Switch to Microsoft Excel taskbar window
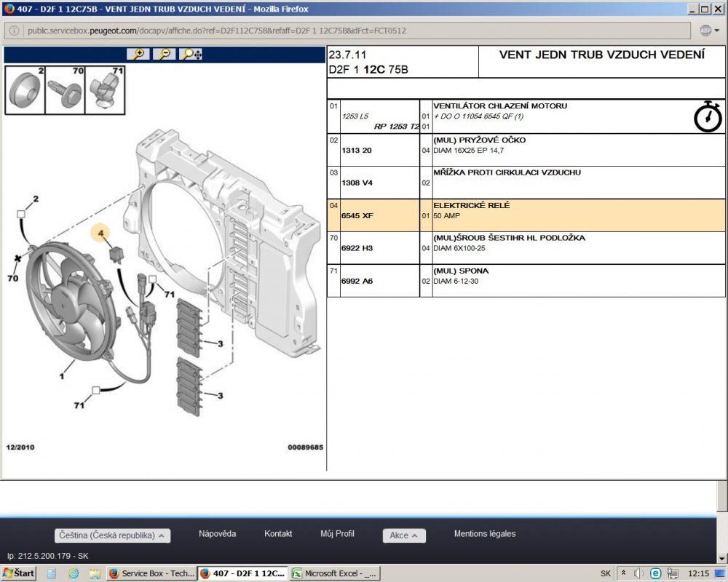Screen dimensions: 728x582 point(334,573)
